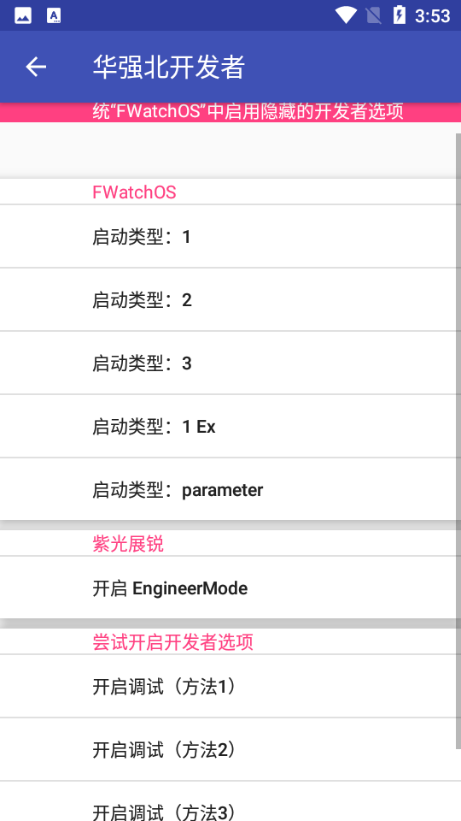Screen dimensions: 461x821
Task: Open 启动类型：1 Ex item
Action: [x=229, y=427]
